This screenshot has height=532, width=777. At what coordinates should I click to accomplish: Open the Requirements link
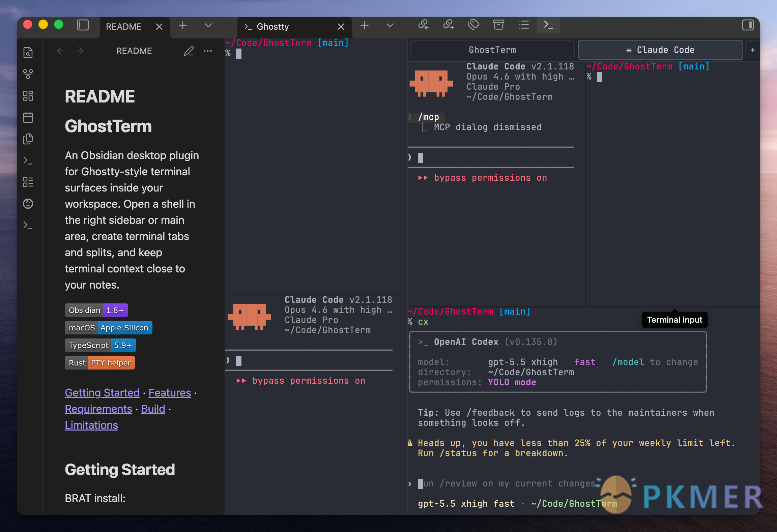(98, 409)
